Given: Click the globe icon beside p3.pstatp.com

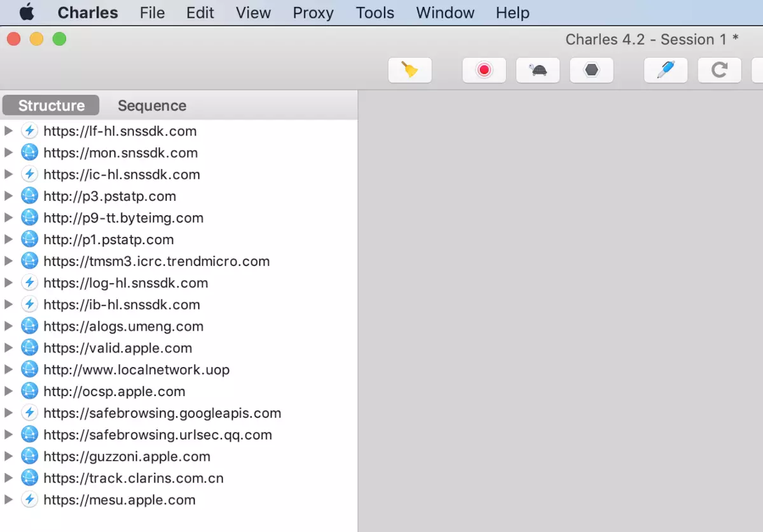Looking at the screenshot, I should 29,196.
